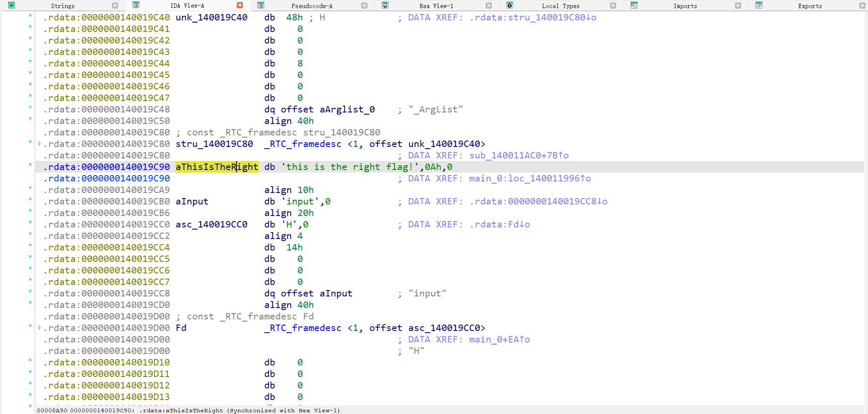Toggle breakpoint dot beside aInput line
The height and width of the screenshot is (414, 868).
[30, 199]
